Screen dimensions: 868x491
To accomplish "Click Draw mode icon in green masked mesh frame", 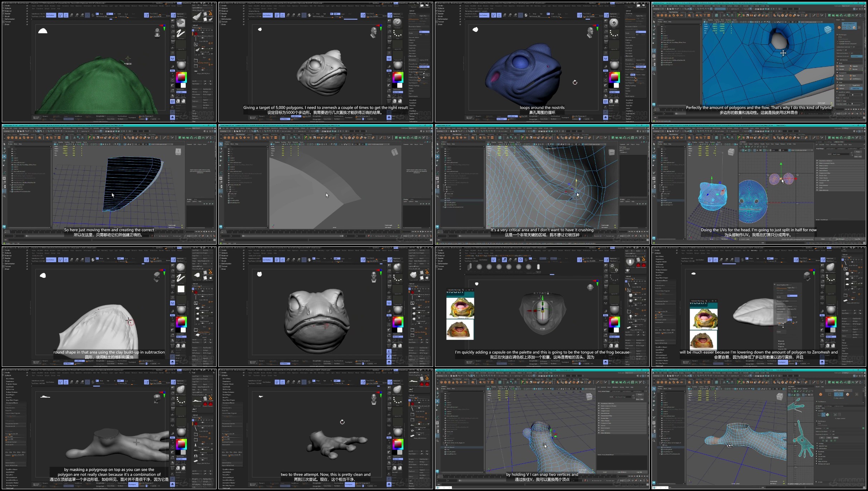I will pyautogui.click(x=66, y=15).
